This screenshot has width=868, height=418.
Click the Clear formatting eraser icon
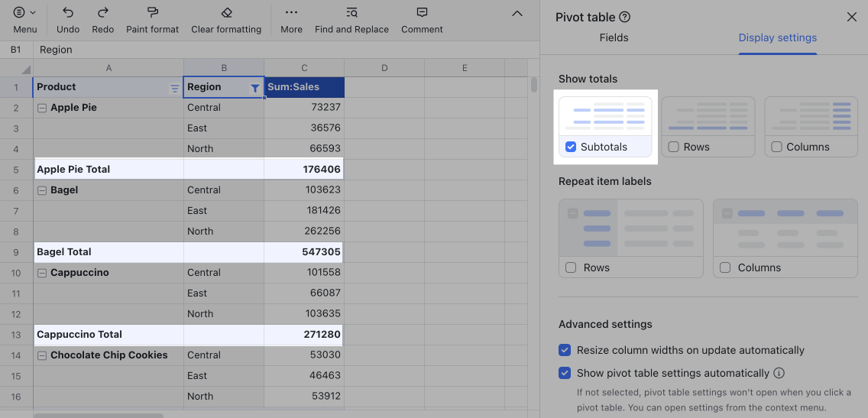tap(226, 13)
